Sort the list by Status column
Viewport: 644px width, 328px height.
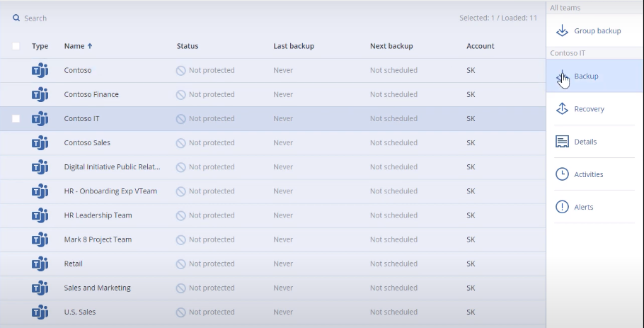click(x=188, y=46)
